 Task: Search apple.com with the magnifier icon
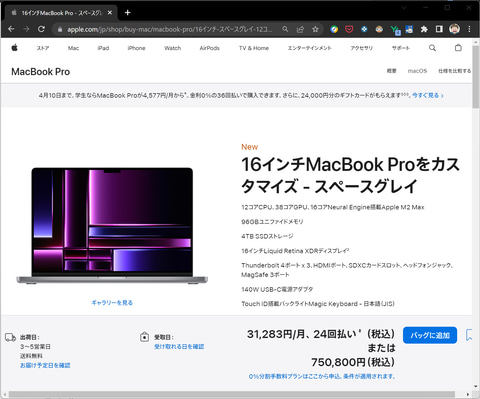click(432, 48)
